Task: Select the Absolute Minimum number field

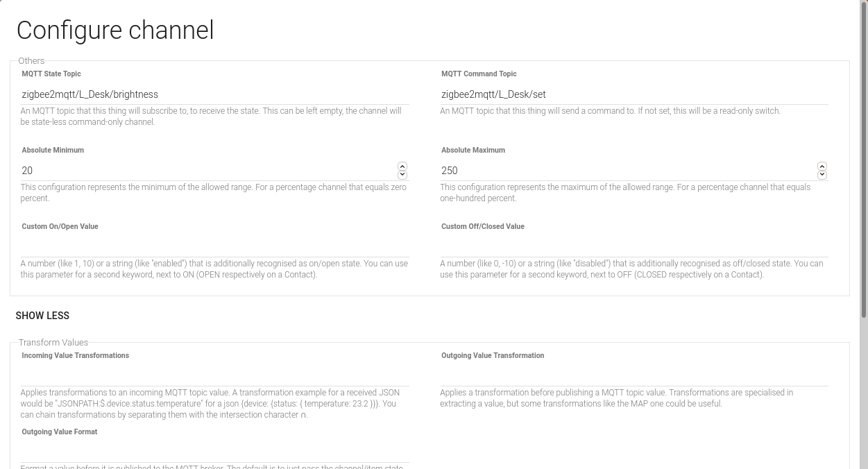Action: coord(208,171)
